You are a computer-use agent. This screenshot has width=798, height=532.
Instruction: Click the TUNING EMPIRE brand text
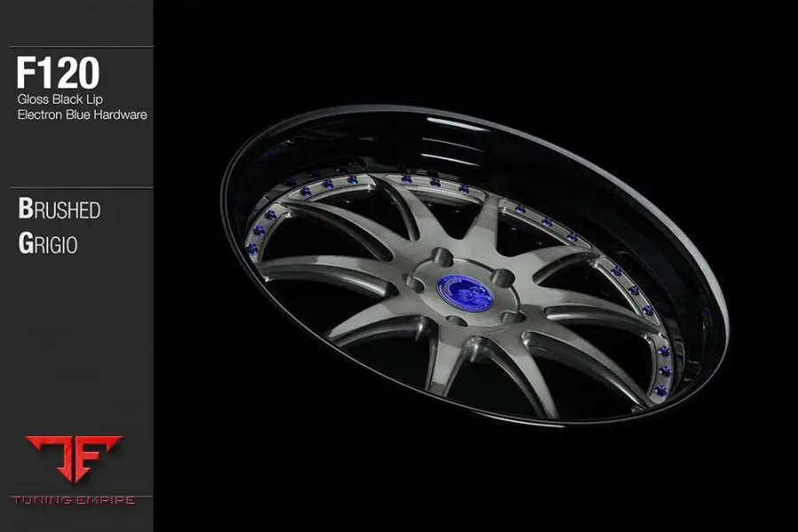pyautogui.click(x=74, y=500)
